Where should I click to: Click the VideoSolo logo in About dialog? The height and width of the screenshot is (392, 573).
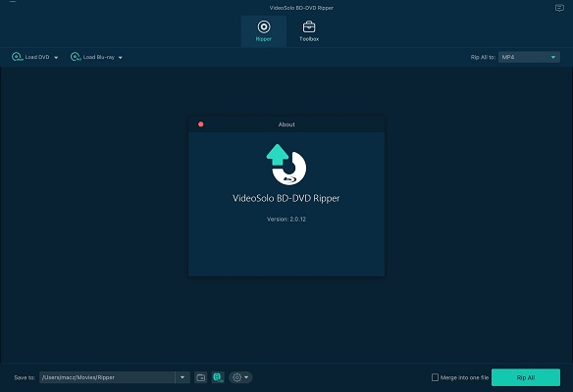tap(286, 165)
